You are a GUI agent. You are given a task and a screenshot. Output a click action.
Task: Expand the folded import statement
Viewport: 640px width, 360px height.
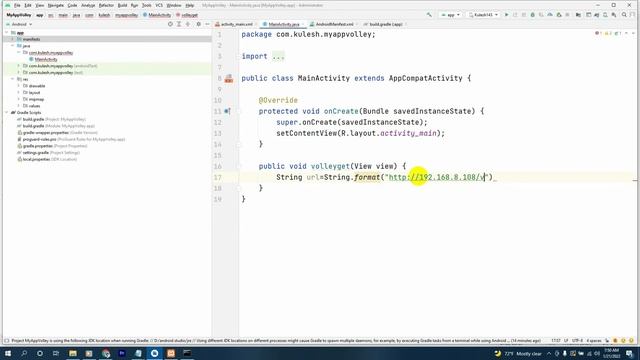tap(278, 56)
